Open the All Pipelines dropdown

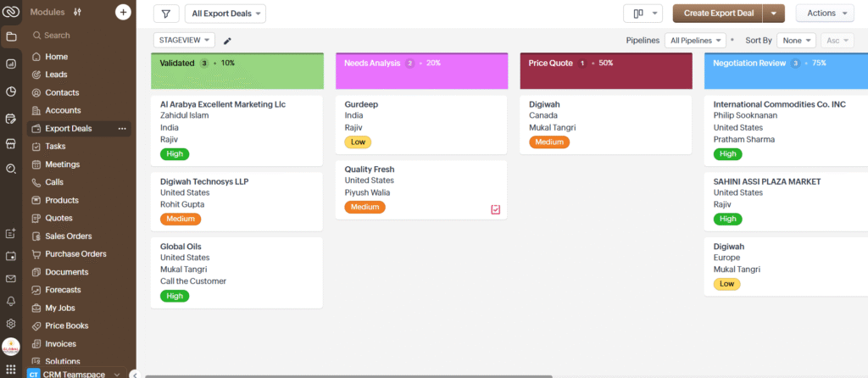[x=696, y=41]
